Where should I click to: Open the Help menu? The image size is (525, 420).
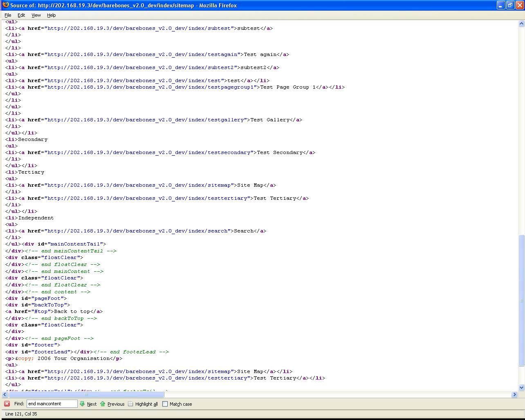click(51, 15)
